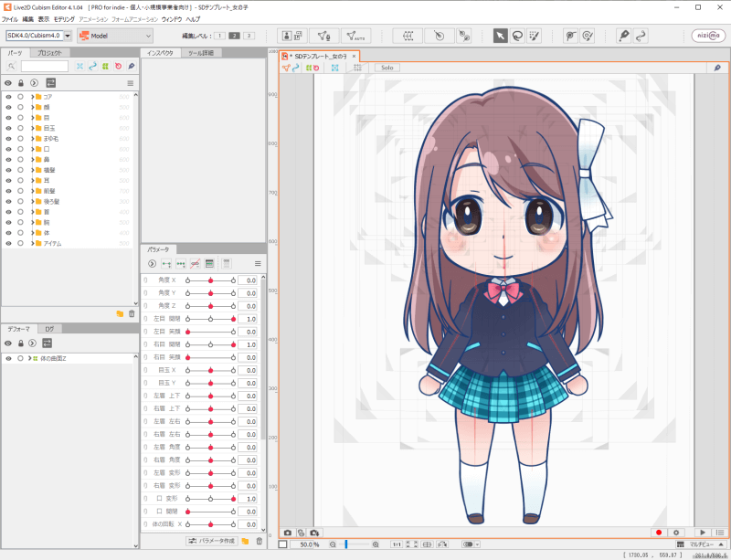Open the モデリング menu
Screen dimensions: 731x560
[64, 19]
